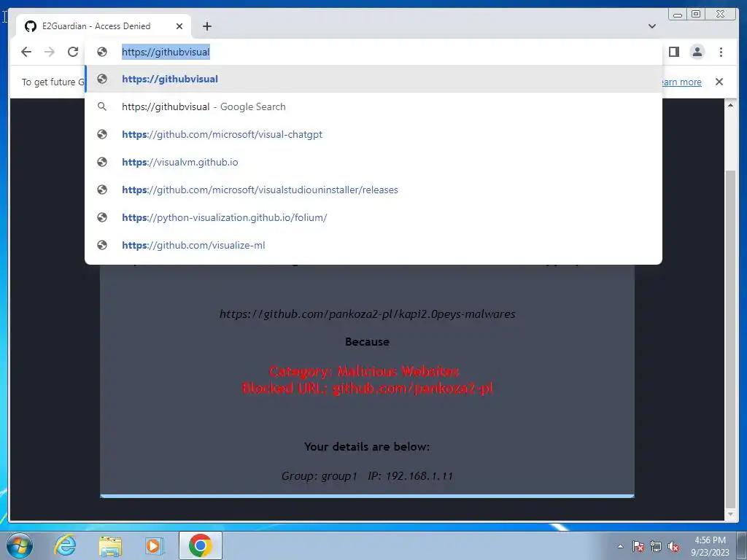Click the muted volume tray icon

(x=673, y=546)
